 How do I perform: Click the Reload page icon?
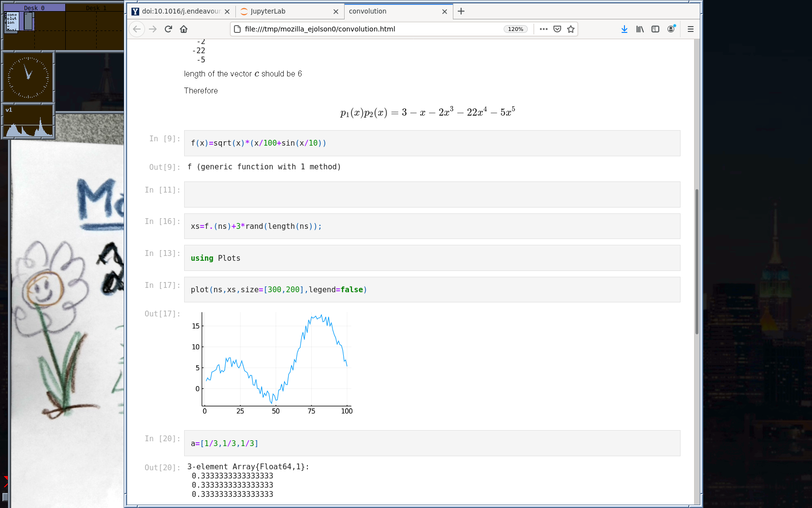[x=168, y=29]
